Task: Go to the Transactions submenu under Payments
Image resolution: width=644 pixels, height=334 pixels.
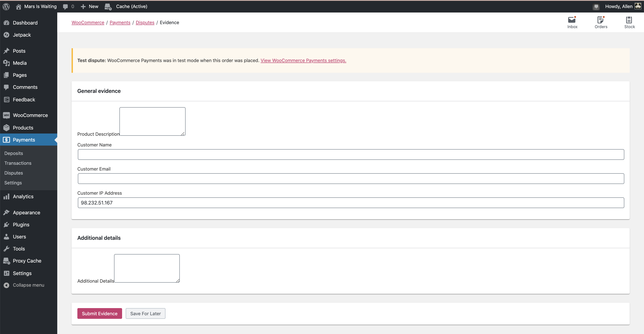Action: (17, 163)
